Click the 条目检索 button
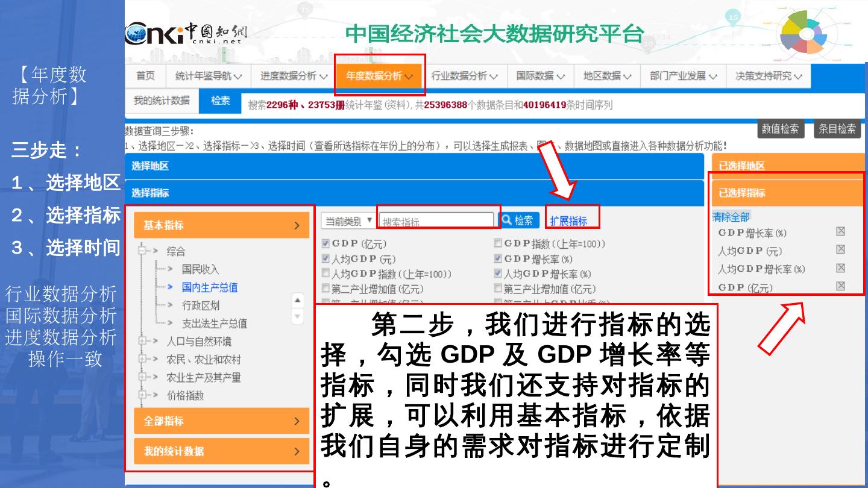Screen dimensions: 868x488 click(837, 129)
